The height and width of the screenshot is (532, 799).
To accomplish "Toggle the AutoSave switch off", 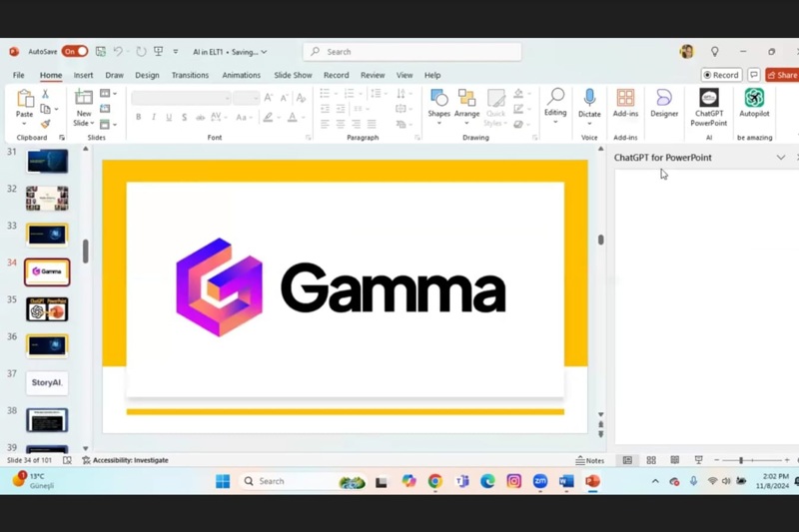I will (75, 52).
